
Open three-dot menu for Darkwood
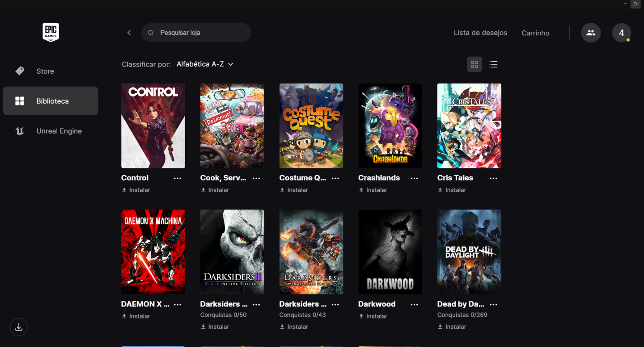click(415, 305)
